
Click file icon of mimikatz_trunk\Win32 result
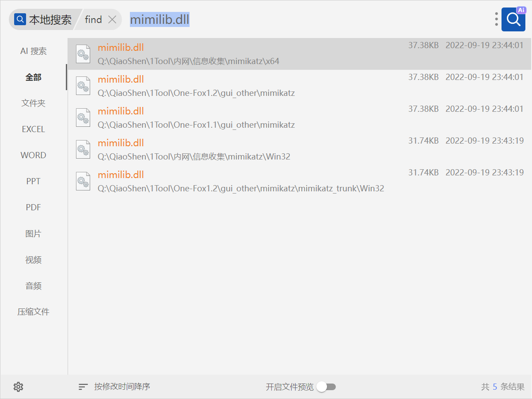click(x=83, y=181)
